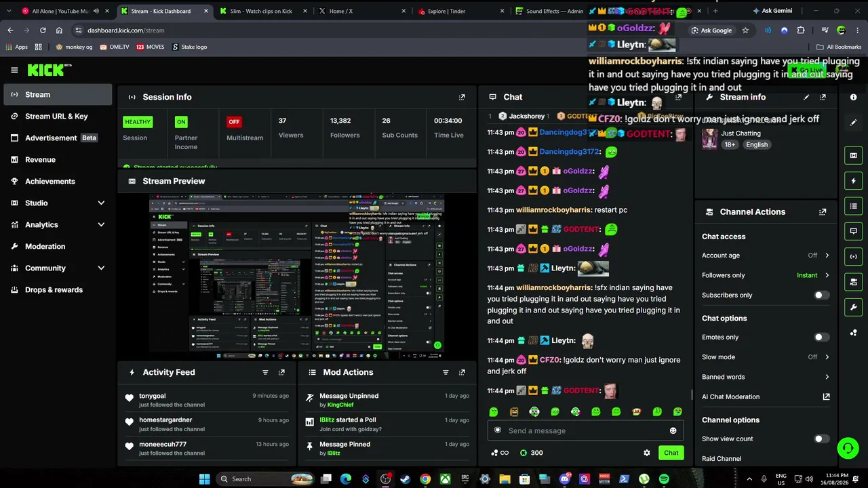
Task: Pop out the Activity Feed panel
Action: click(281, 372)
